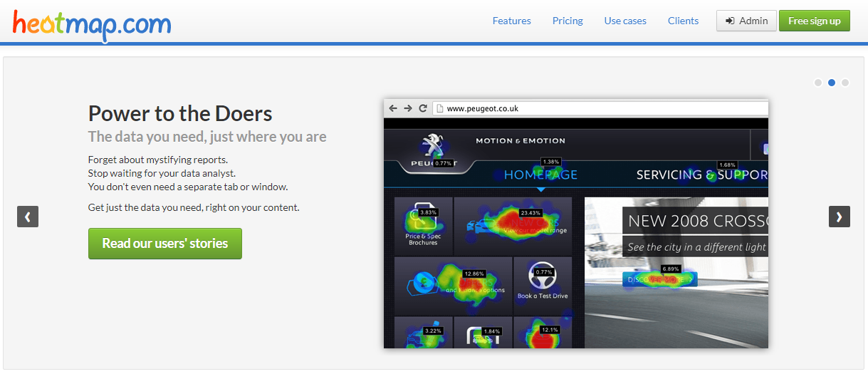Open the Features menu link
This screenshot has width=868, height=374.
coord(511,21)
